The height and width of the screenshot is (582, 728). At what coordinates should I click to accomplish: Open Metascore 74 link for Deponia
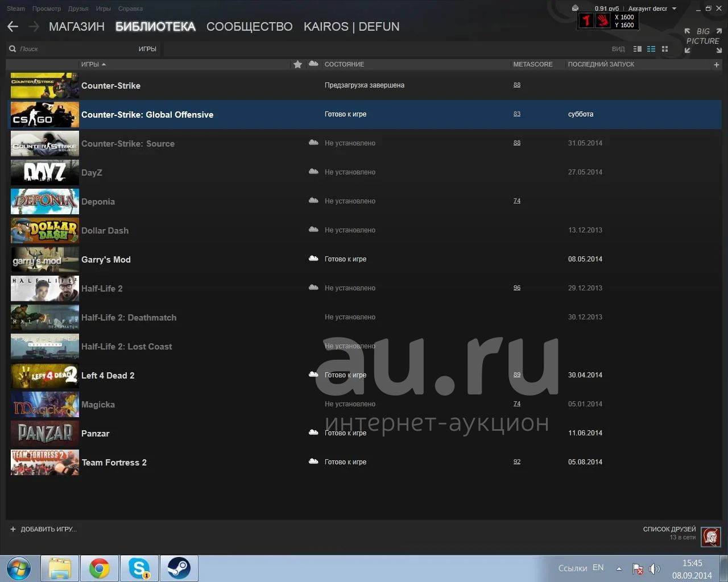[x=517, y=201]
